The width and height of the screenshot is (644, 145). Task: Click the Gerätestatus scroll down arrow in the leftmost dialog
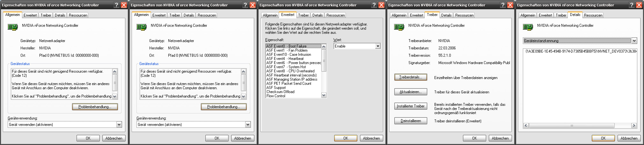pyautogui.click(x=115, y=96)
